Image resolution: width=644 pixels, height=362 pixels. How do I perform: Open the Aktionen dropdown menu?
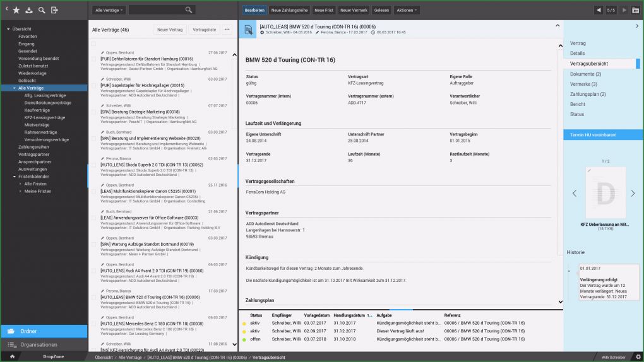(x=407, y=10)
